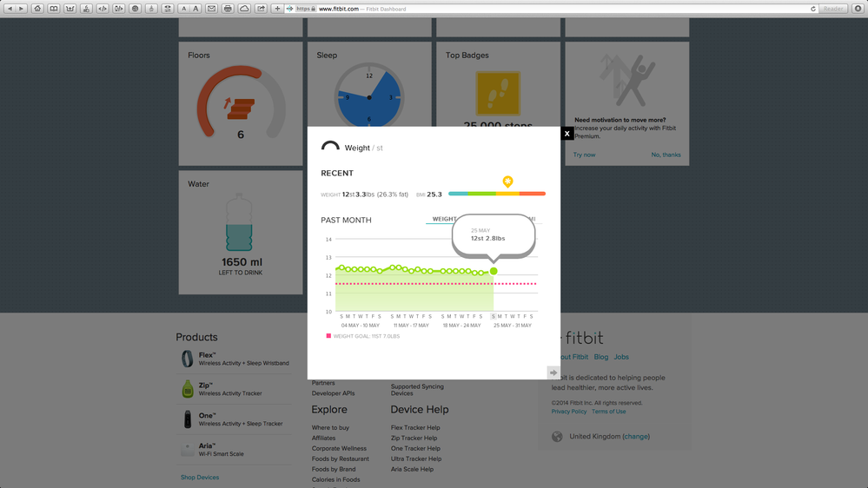Click the BMI color range bar
This screenshot has width=868, height=488.
tap(497, 194)
